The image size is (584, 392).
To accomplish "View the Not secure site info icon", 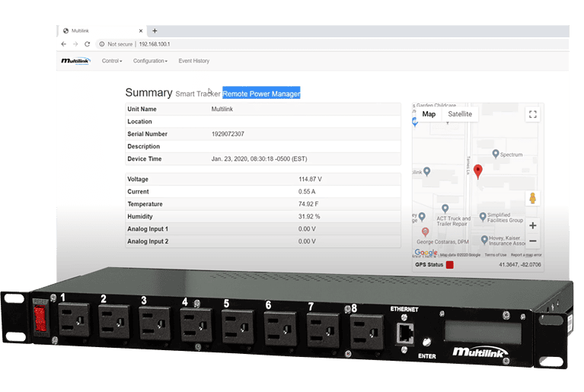I will pyautogui.click(x=102, y=44).
